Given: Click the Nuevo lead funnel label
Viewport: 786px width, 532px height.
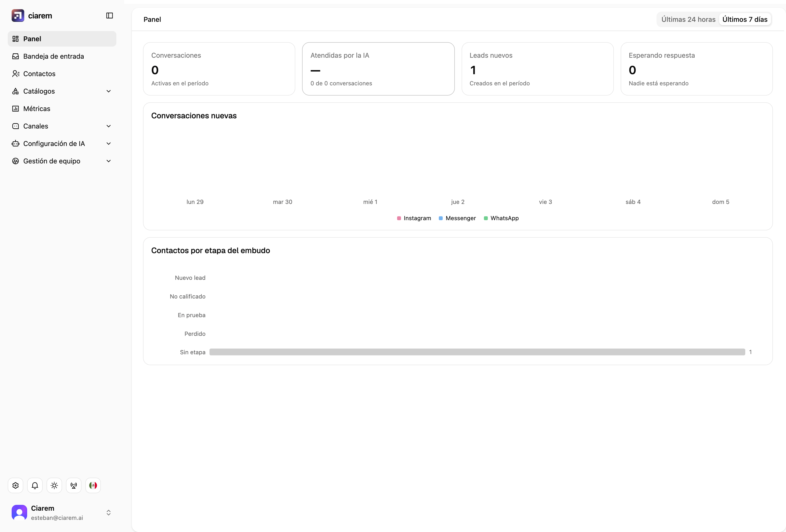Looking at the screenshot, I should (190, 278).
